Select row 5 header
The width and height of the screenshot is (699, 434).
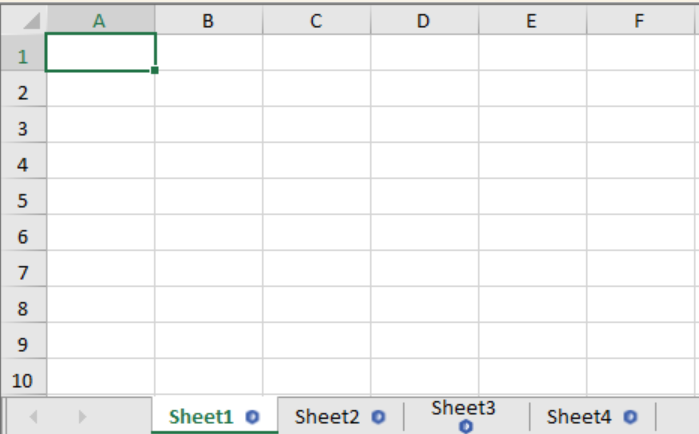pyautogui.click(x=24, y=201)
